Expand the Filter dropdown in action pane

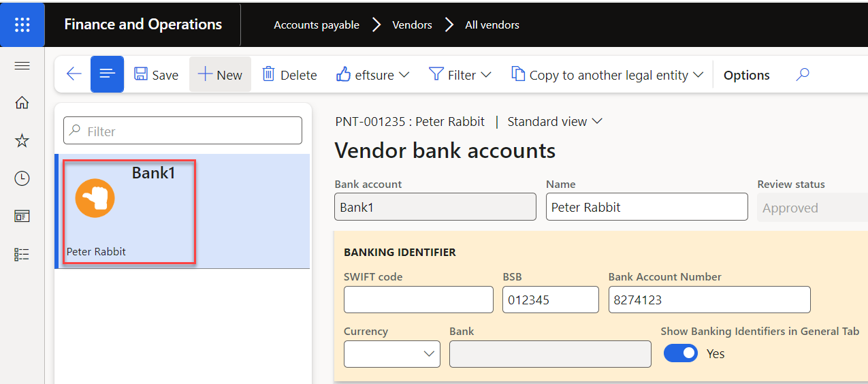(x=460, y=75)
